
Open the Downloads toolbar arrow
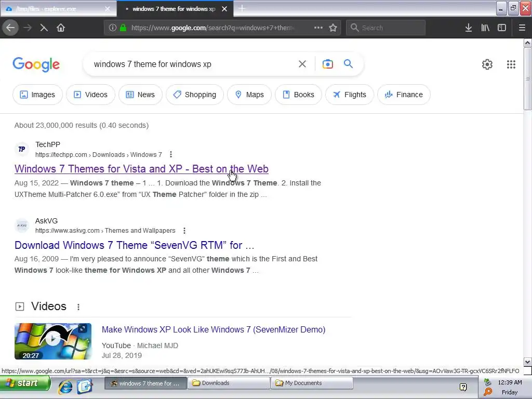pyautogui.click(x=468, y=28)
